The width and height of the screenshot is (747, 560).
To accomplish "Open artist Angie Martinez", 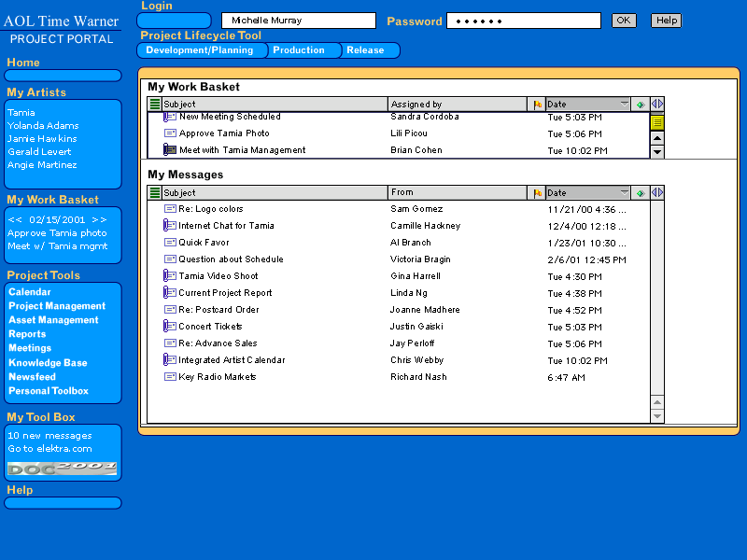I will (x=42, y=165).
